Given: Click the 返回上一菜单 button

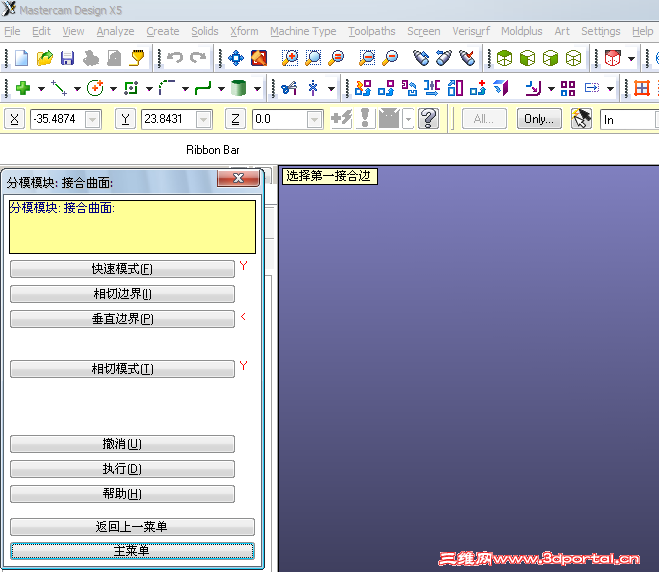Looking at the screenshot, I should (132, 527).
